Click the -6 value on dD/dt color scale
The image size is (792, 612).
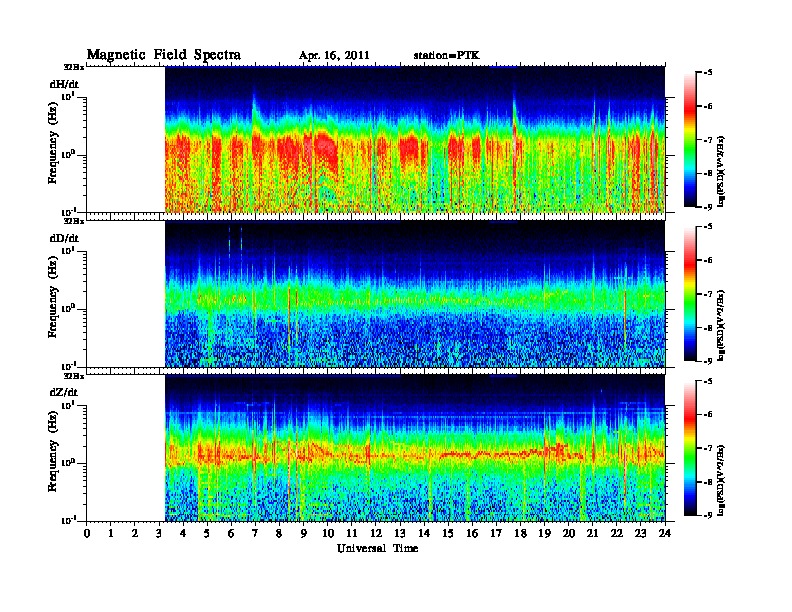click(x=709, y=260)
